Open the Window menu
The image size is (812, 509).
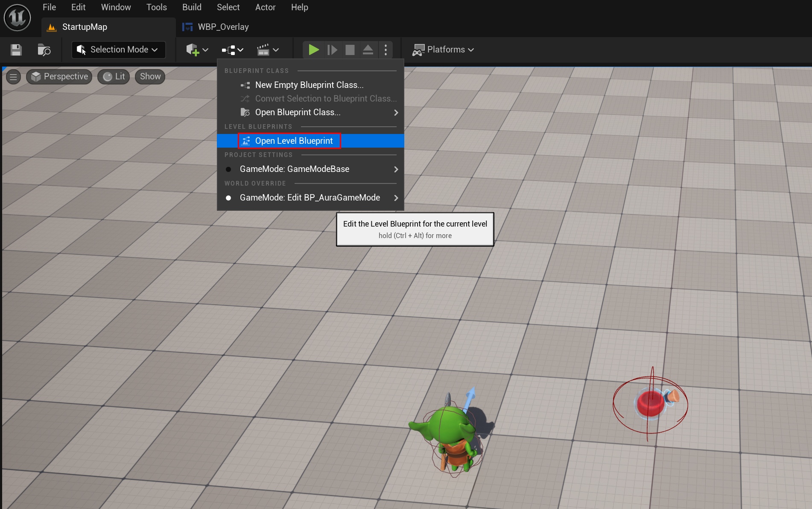116,7
